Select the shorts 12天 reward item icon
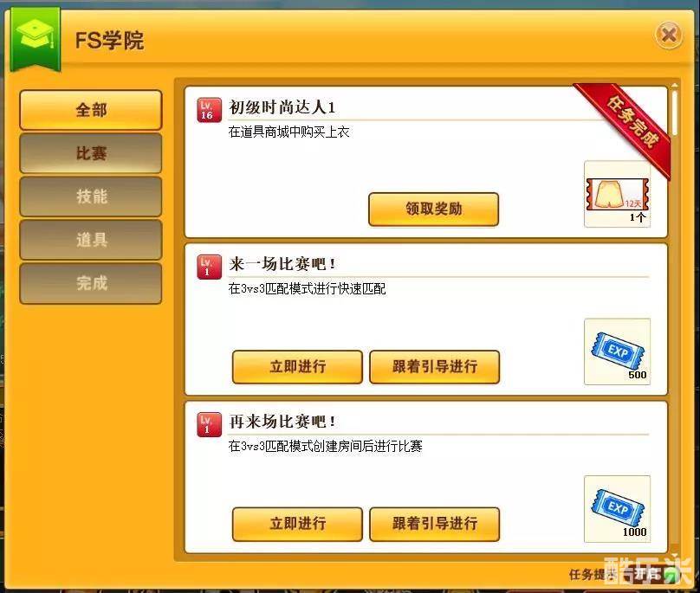This screenshot has height=593, width=700. click(617, 194)
